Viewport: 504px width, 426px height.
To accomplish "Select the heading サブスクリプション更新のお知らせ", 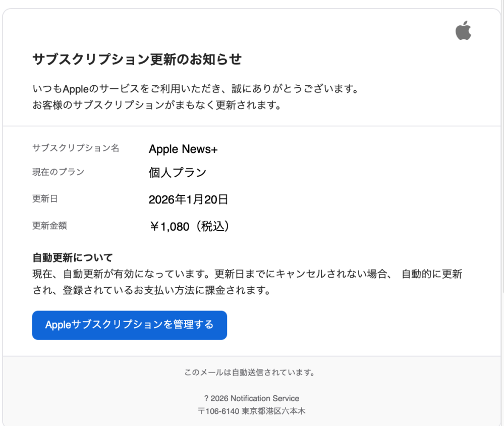I will pyautogui.click(x=137, y=59).
